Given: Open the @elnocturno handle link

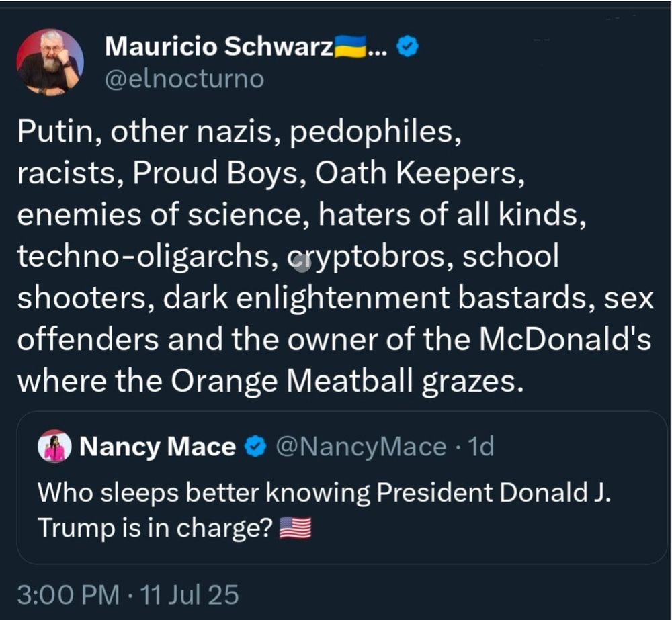Looking at the screenshot, I should (x=184, y=79).
